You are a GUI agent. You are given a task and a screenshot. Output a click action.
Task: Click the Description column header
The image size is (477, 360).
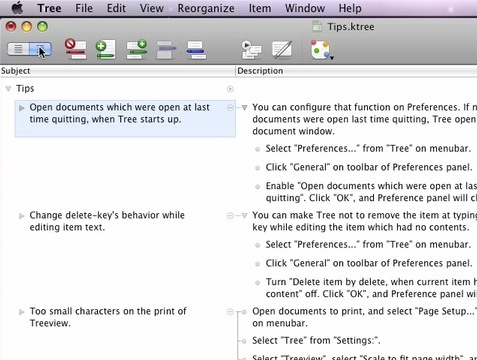point(356,71)
